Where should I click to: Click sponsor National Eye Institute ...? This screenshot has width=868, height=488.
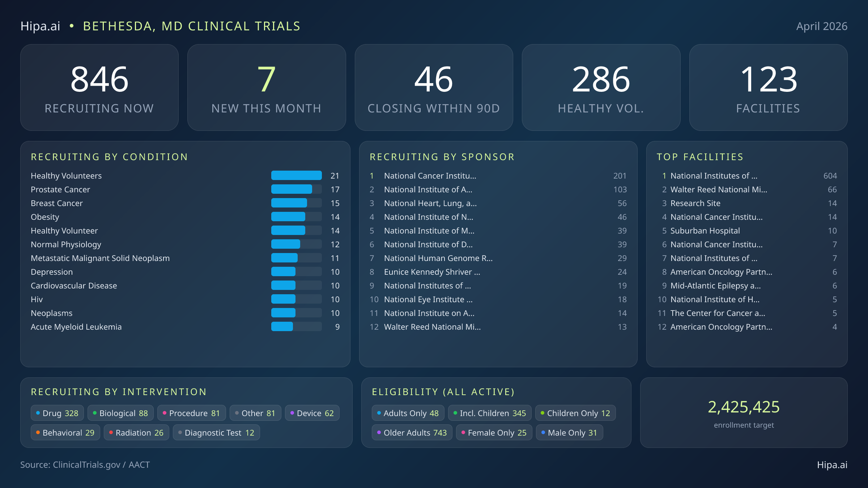click(x=498, y=299)
